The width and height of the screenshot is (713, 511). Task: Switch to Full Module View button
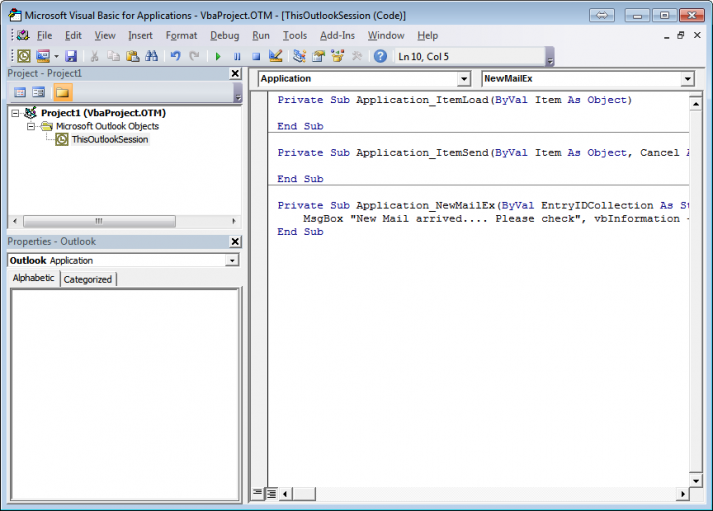coord(271,493)
